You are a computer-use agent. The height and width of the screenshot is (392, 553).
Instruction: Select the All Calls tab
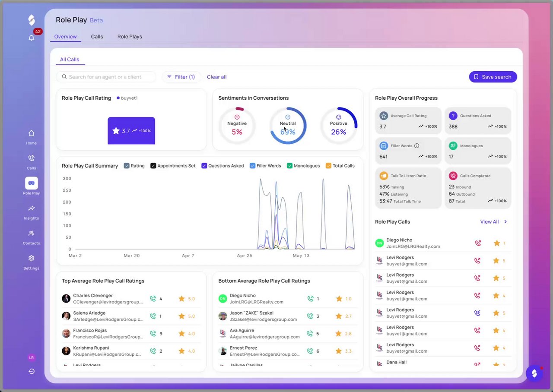point(70,60)
